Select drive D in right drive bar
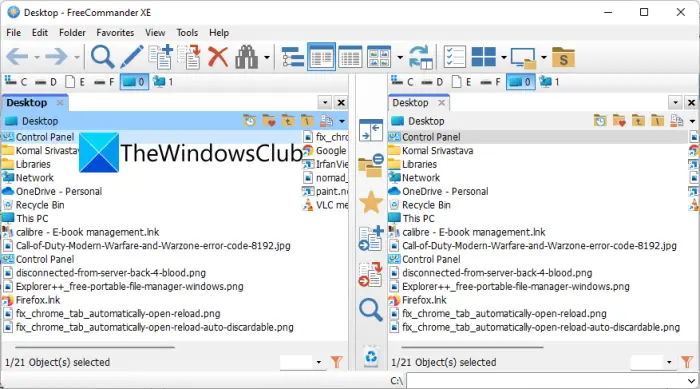 pos(433,82)
